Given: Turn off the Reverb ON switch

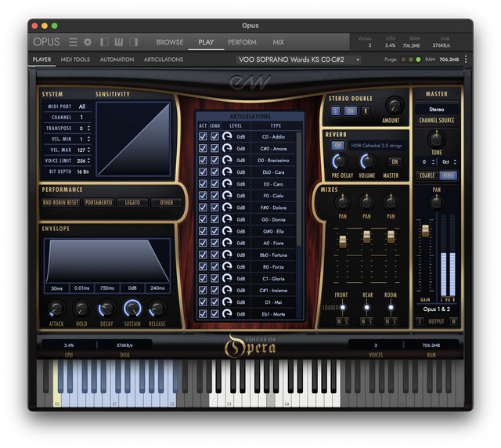Looking at the screenshot, I should tap(338, 146).
